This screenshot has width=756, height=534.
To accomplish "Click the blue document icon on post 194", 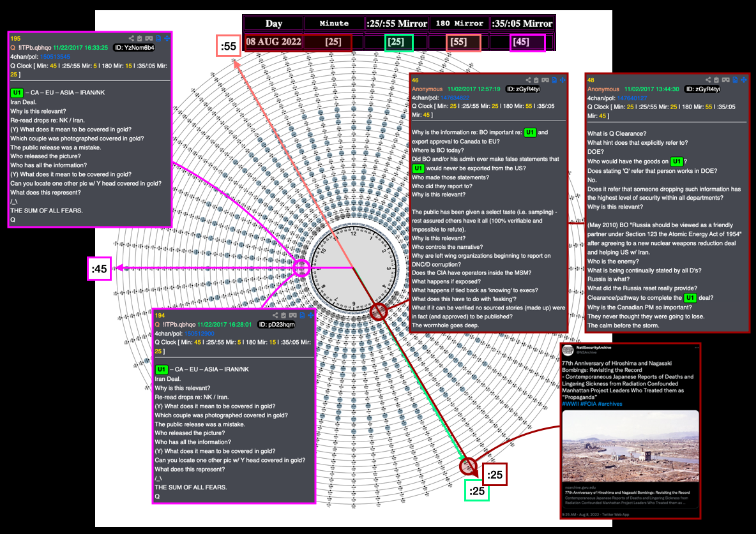I will (x=302, y=315).
